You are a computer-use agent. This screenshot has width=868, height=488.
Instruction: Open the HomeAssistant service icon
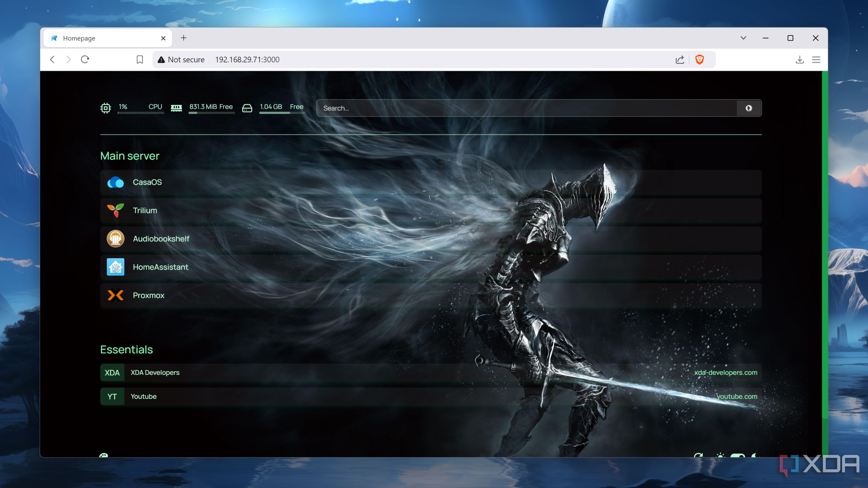click(115, 267)
